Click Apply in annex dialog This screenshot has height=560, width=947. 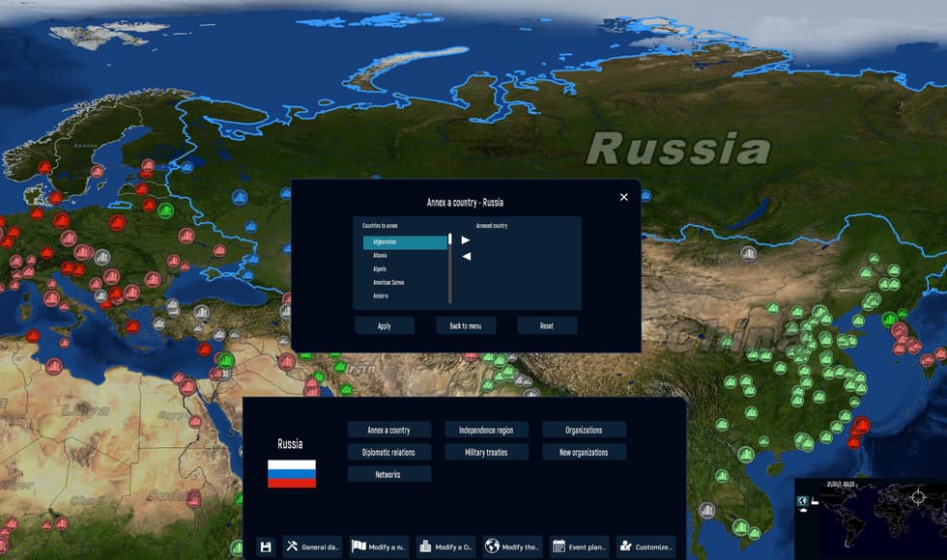coord(385,326)
